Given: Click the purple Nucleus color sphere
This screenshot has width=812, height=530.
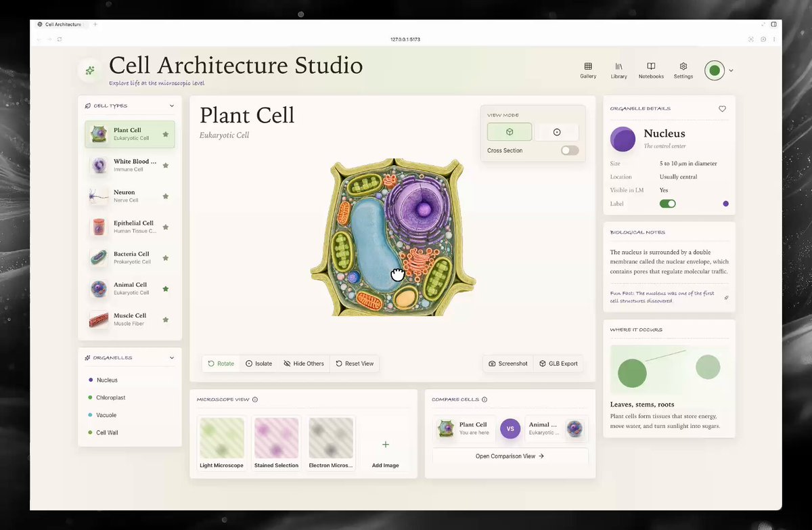Looking at the screenshot, I should 623,139.
